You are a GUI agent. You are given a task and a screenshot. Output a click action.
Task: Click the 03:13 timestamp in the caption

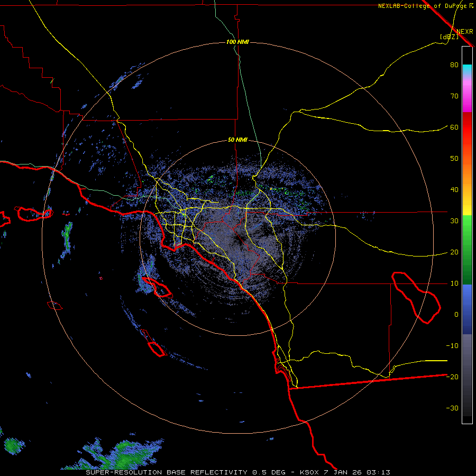click(378, 472)
